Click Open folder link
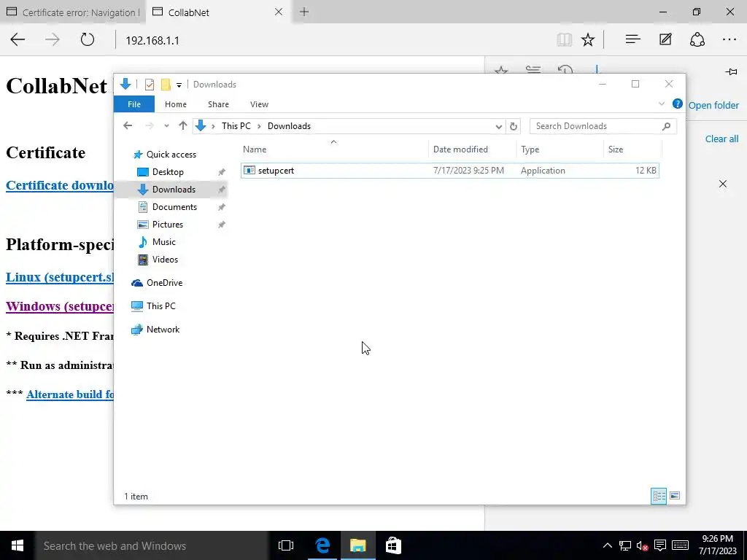This screenshot has height=560, width=747. [x=713, y=105]
